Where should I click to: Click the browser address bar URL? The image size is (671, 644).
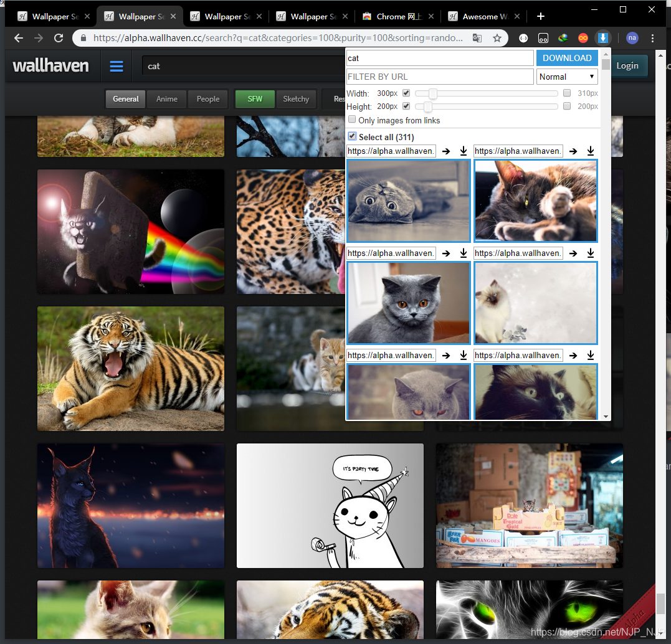click(x=278, y=38)
